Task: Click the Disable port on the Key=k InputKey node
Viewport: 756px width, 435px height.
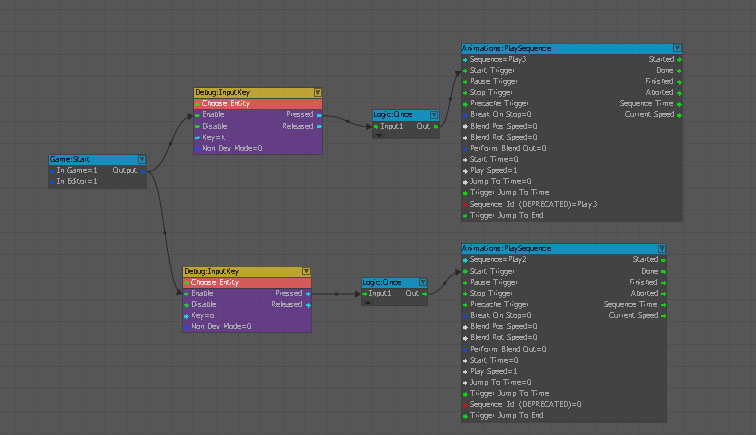Action: point(212,126)
